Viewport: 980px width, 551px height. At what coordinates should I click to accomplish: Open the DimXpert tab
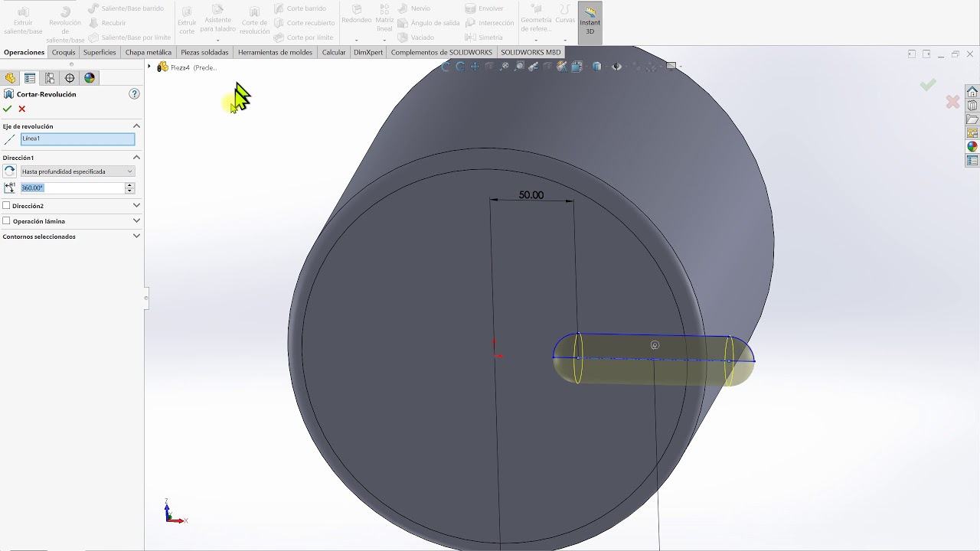(x=368, y=53)
